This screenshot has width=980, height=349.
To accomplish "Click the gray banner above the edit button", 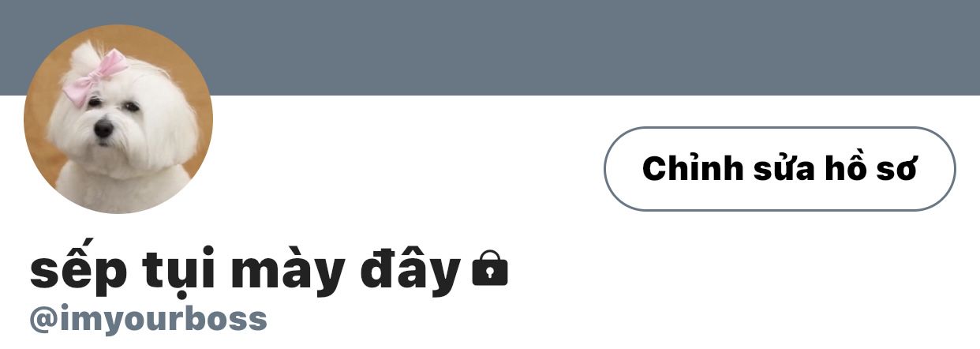I will [x=780, y=47].
